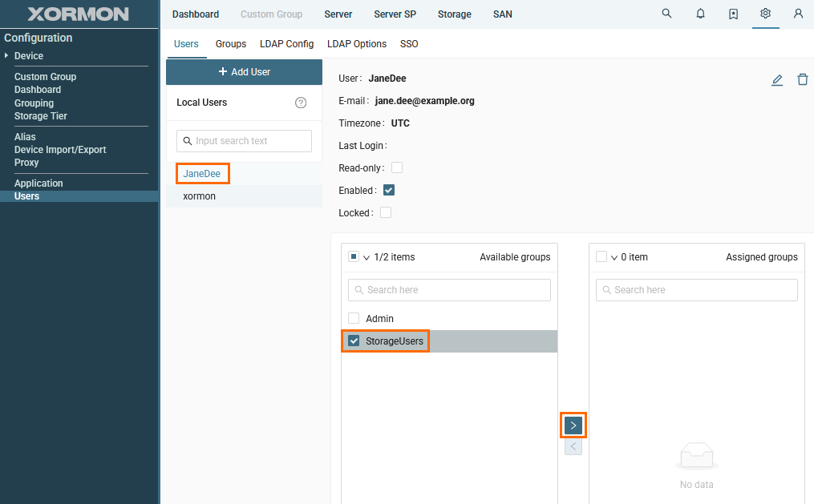The height and width of the screenshot is (504, 814).
Task: Open the search magnifier in top bar
Action: pos(666,14)
